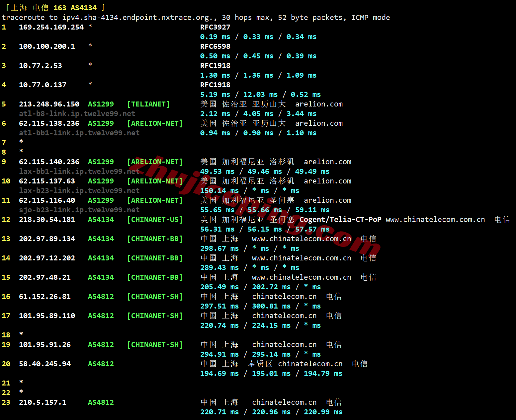Click the [TELIANET] label on hop 5
The image size is (516, 420).
pyautogui.click(x=148, y=104)
